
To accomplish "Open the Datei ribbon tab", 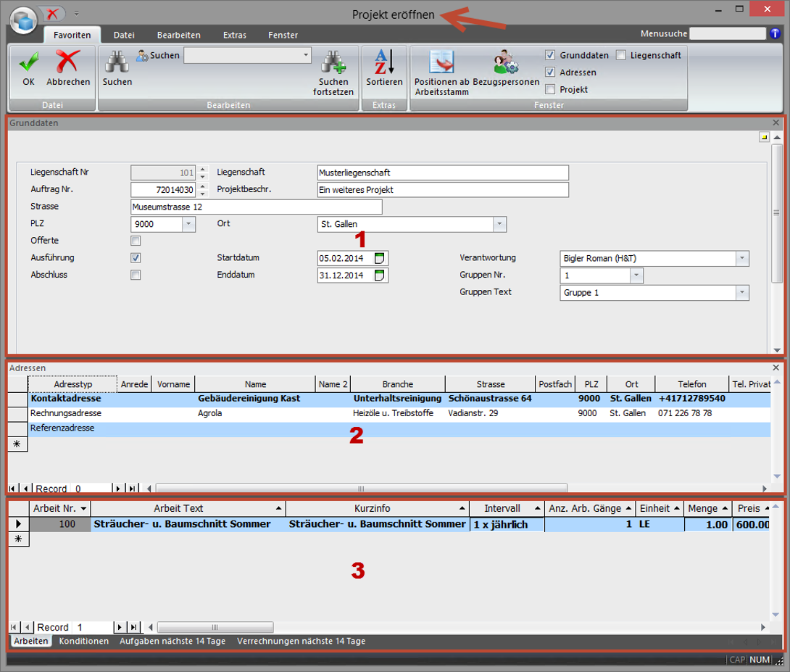I will [124, 35].
